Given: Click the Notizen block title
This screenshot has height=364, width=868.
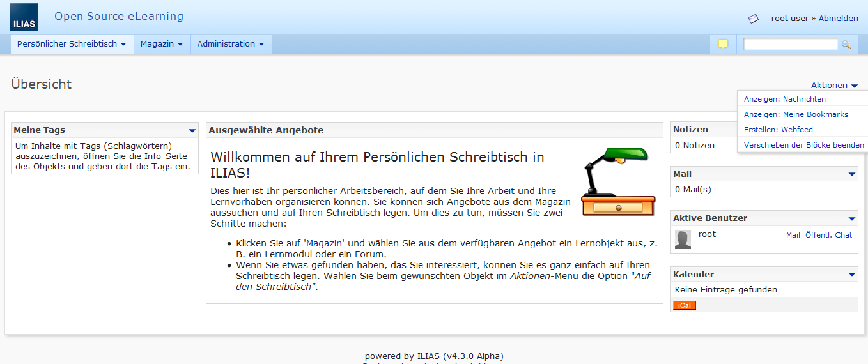Looking at the screenshot, I should (x=690, y=130).
